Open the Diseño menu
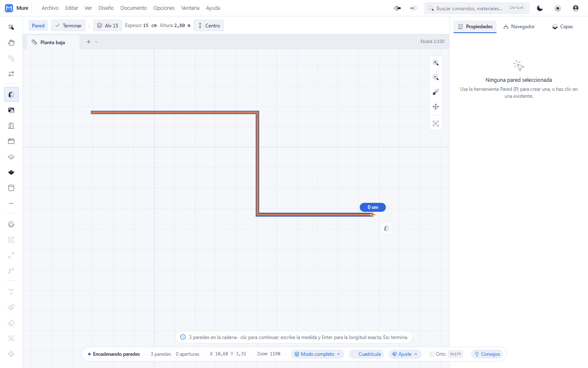588x368 pixels. point(106,8)
